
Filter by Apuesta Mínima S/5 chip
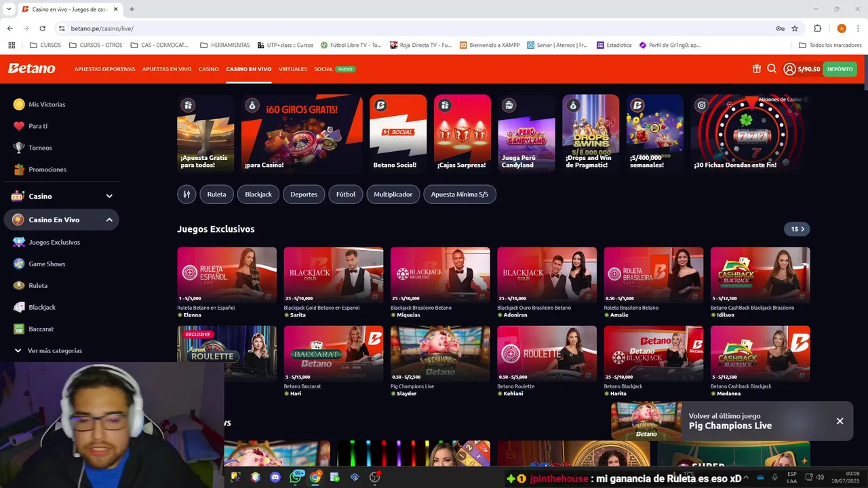tap(460, 194)
